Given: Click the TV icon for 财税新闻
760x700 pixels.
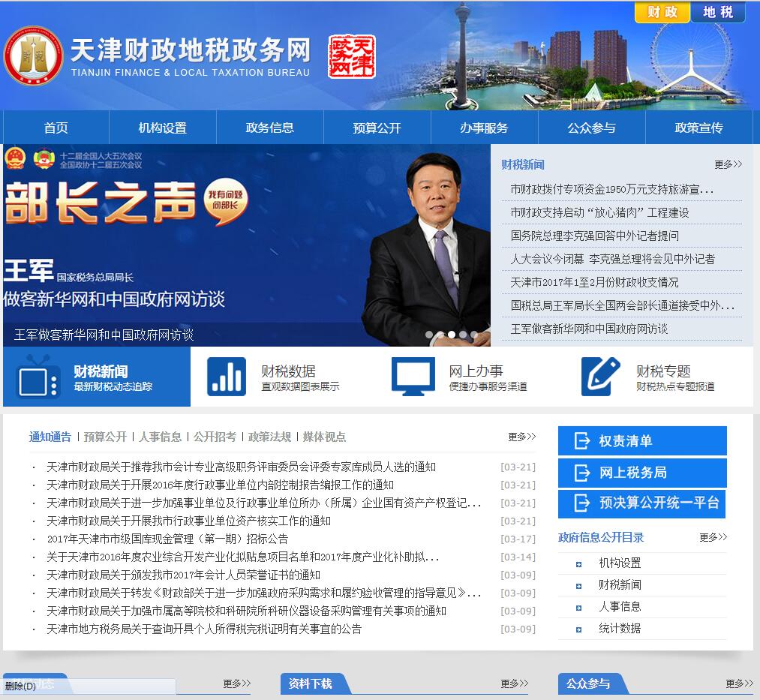Looking at the screenshot, I should pyautogui.click(x=38, y=377).
